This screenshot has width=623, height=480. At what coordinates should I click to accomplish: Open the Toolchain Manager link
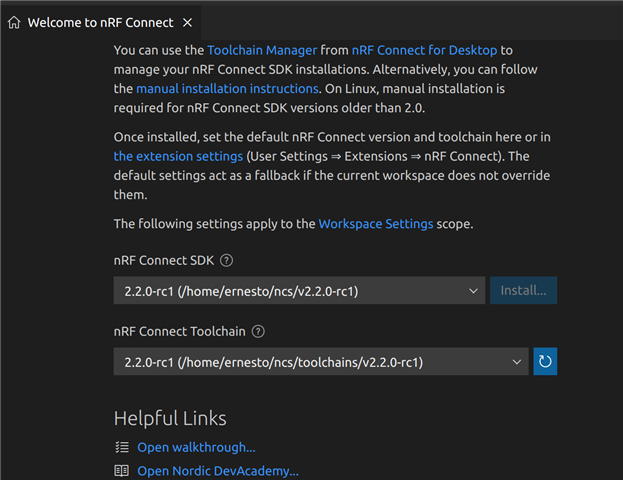[262, 50]
